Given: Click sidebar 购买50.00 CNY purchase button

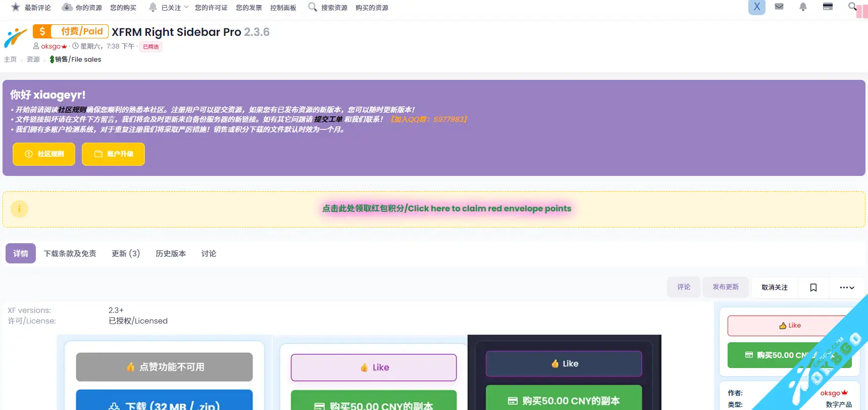Looking at the screenshot, I should [x=790, y=355].
